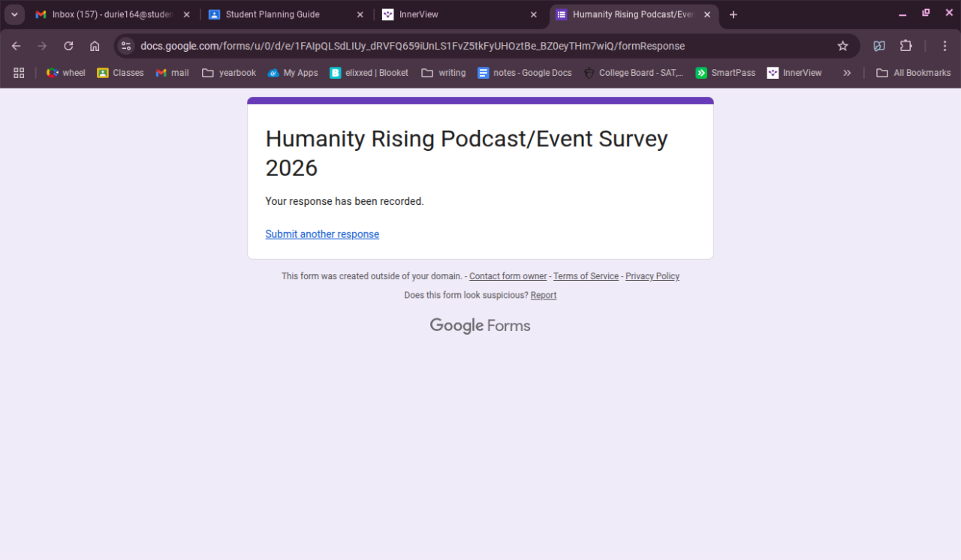Open the Terms of Service link
The width and height of the screenshot is (961, 560).
click(x=586, y=276)
